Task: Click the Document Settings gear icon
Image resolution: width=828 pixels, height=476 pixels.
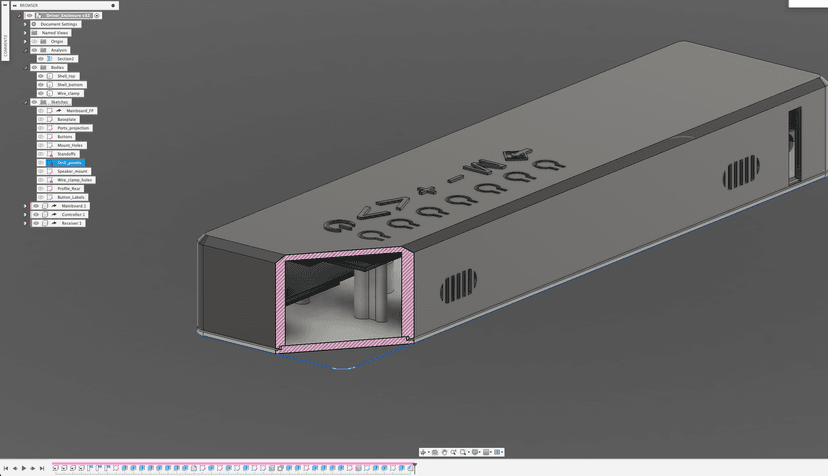Action: pyautogui.click(x=34, y=24)
